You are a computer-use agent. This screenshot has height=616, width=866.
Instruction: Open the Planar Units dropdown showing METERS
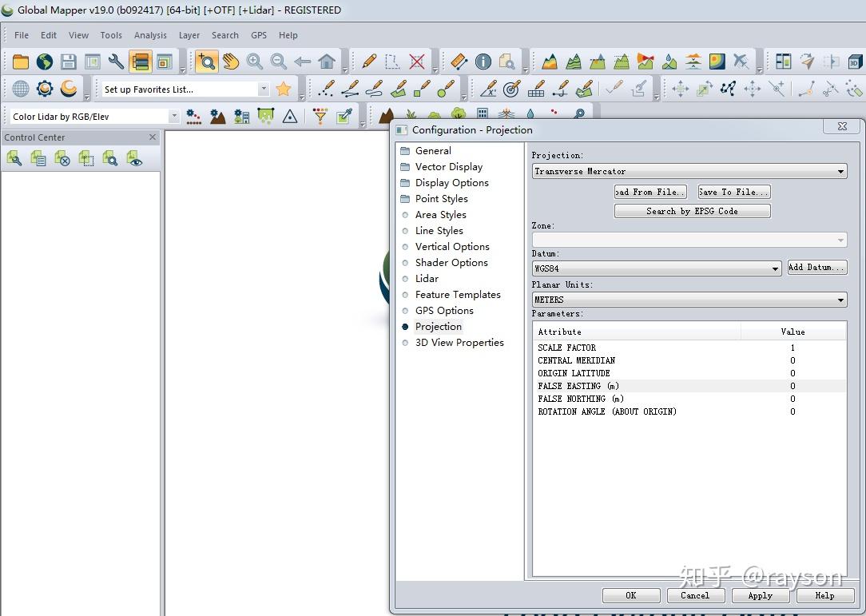click(x=689, y=300)
